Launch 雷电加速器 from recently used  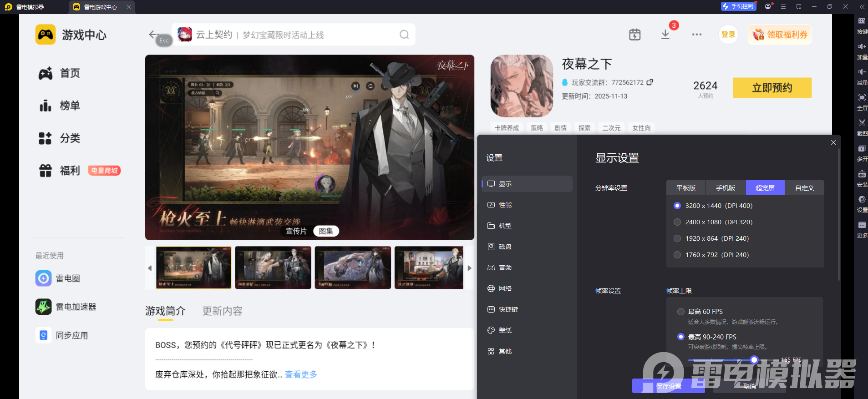pos(66,307)
